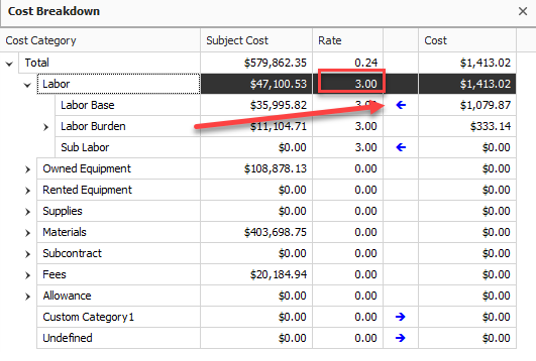Select the Sub Labor row label
Viewport: 536px width, 361px height.
pyautogui.click(x=85, y=147)
